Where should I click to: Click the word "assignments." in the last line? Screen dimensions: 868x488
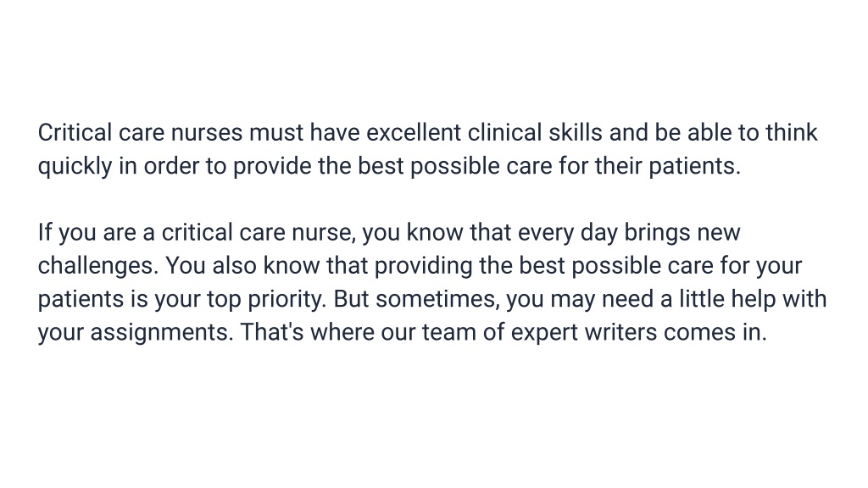point(162,333)
